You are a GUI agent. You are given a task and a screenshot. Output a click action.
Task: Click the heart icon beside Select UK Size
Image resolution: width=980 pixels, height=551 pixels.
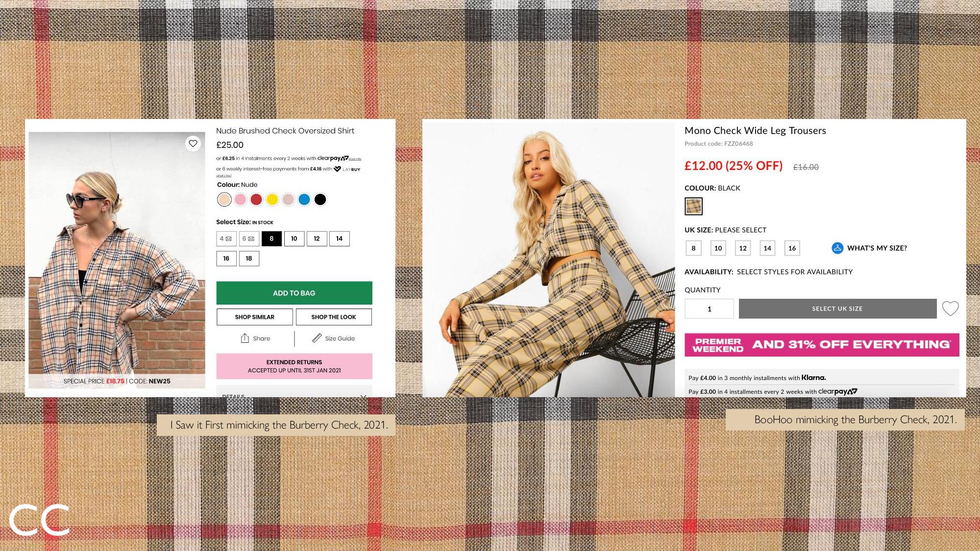pyautogui.click(x=950, y=309)
